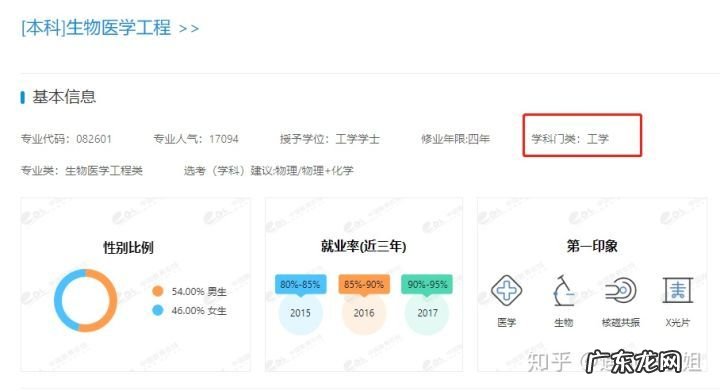Click the blue 80%-85% rate badge
This screenshot has width=720, height=391.
[300, 285]
